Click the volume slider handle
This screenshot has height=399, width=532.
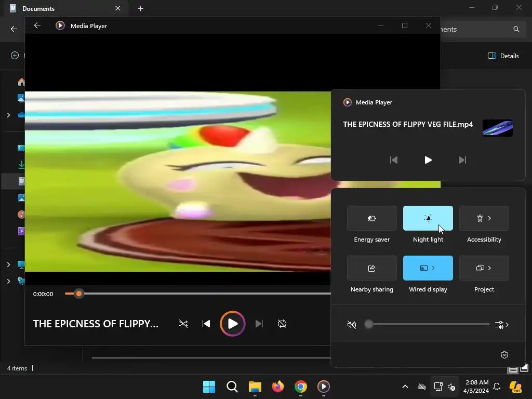point(369,324)
